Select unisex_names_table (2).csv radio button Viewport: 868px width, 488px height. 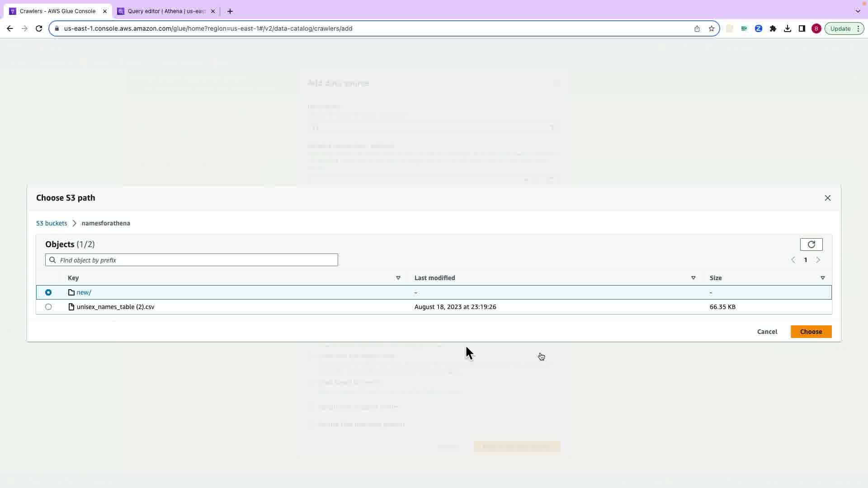pos(48,307)
